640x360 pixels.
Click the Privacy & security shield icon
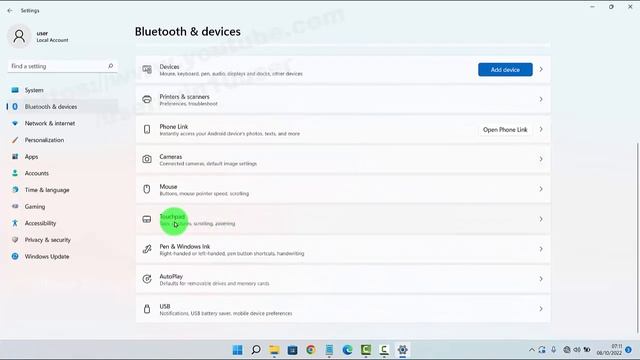coord(15,240)
